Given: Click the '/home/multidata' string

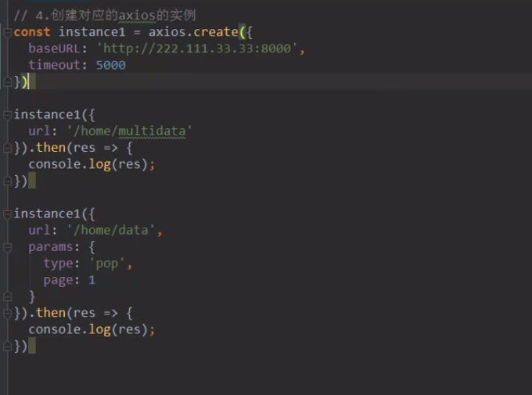Looking at the screenshot, I should (129, 131).
